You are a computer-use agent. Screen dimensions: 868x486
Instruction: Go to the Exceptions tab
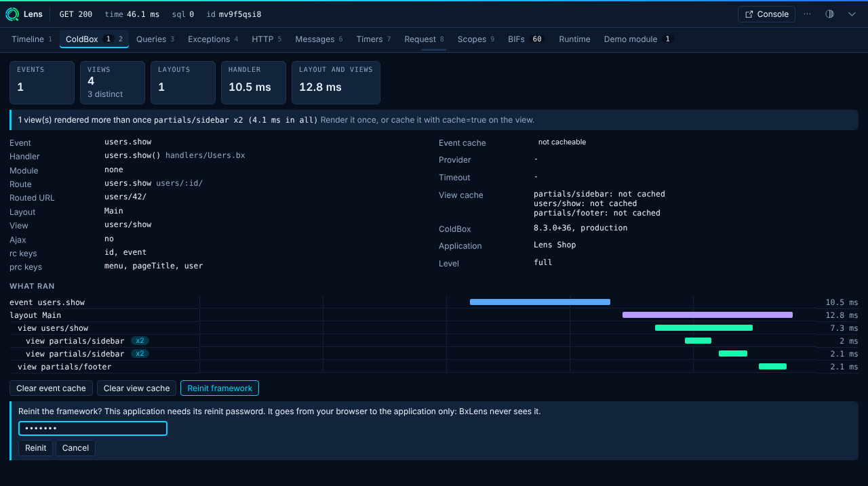(213, 39)
